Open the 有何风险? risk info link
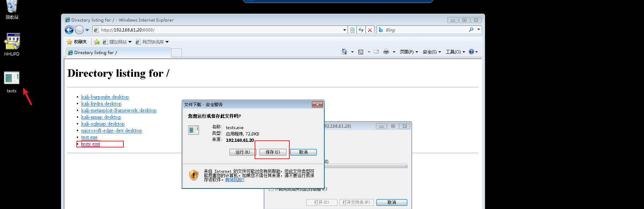The image size is (644, 209). tap(234, 180)
